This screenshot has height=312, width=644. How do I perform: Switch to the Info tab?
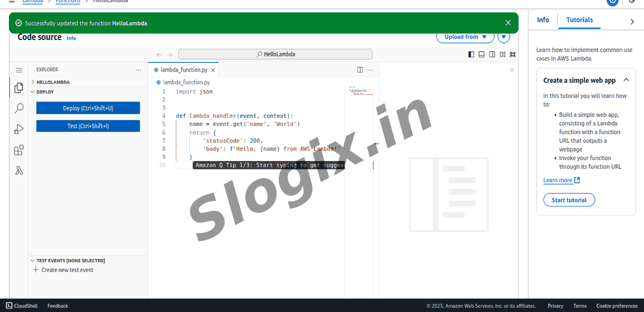tap(543, 20)
